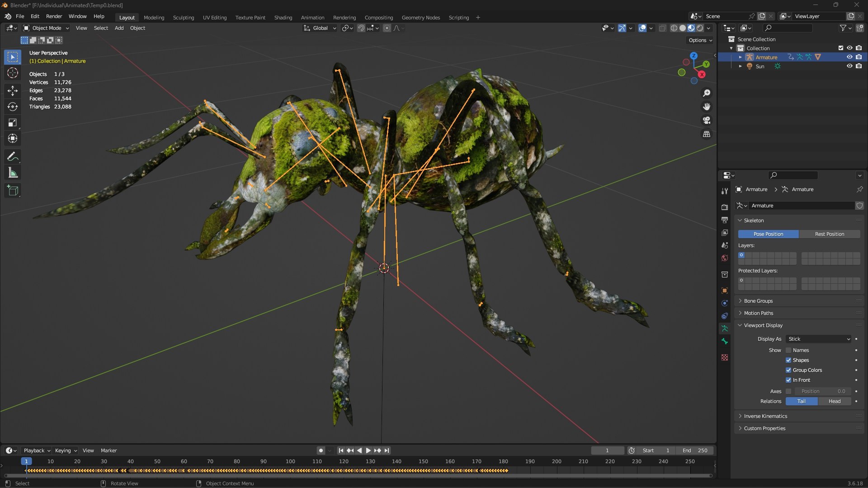Switch to rendered viewport shading

pos(700,28)
